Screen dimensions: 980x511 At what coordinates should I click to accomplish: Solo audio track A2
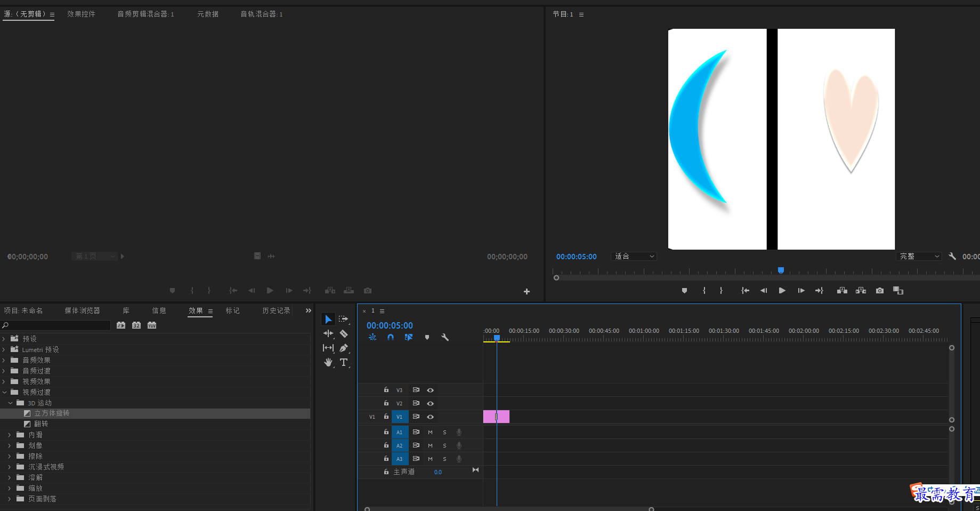tap(444, 445)
